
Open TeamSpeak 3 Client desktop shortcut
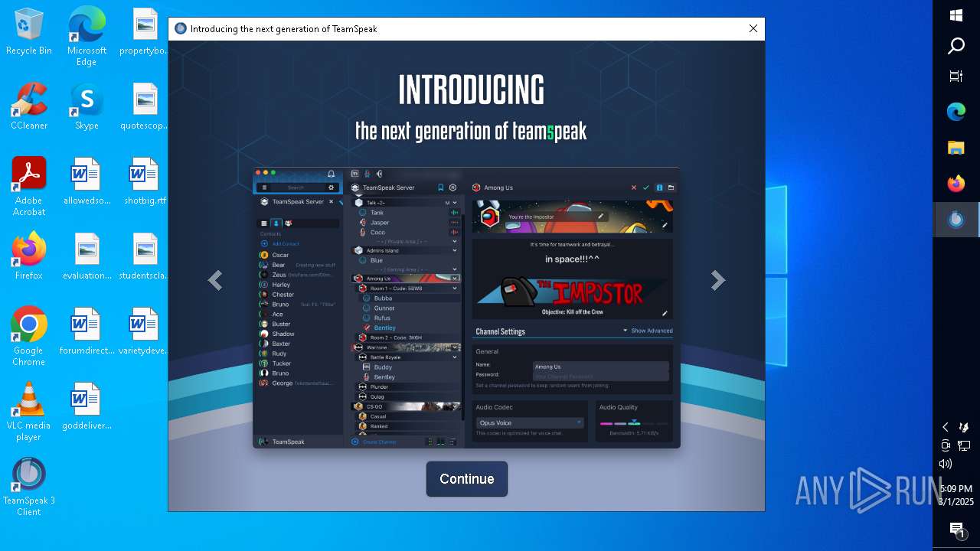click(29, 486)
